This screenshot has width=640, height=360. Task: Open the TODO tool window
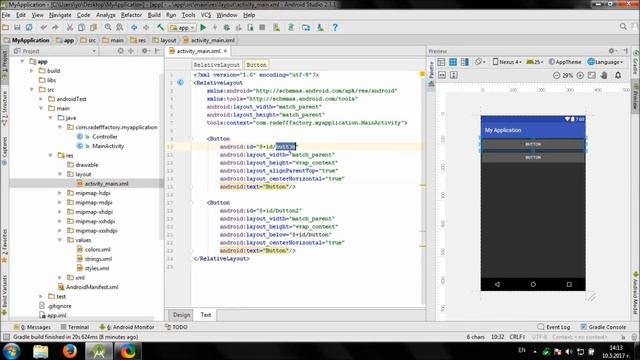[x=176, y=327]
